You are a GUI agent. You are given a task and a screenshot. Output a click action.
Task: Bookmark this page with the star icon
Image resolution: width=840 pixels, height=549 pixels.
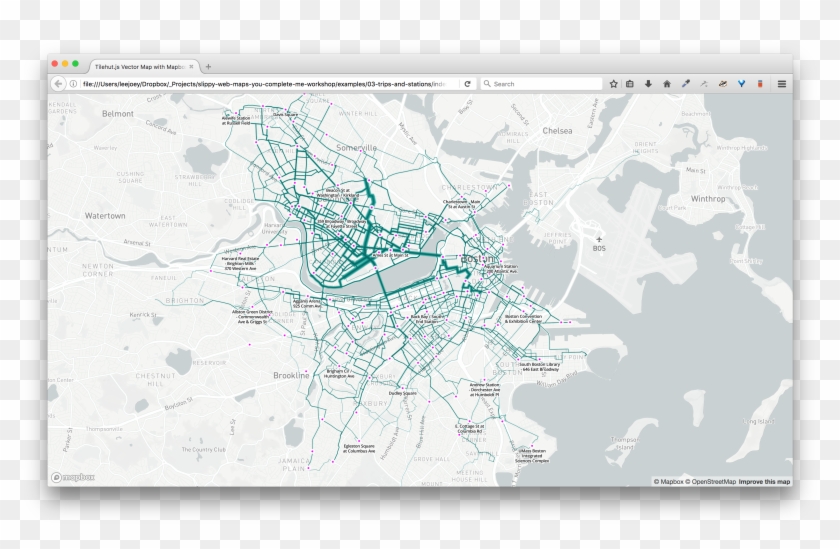(x=614, y=84)
